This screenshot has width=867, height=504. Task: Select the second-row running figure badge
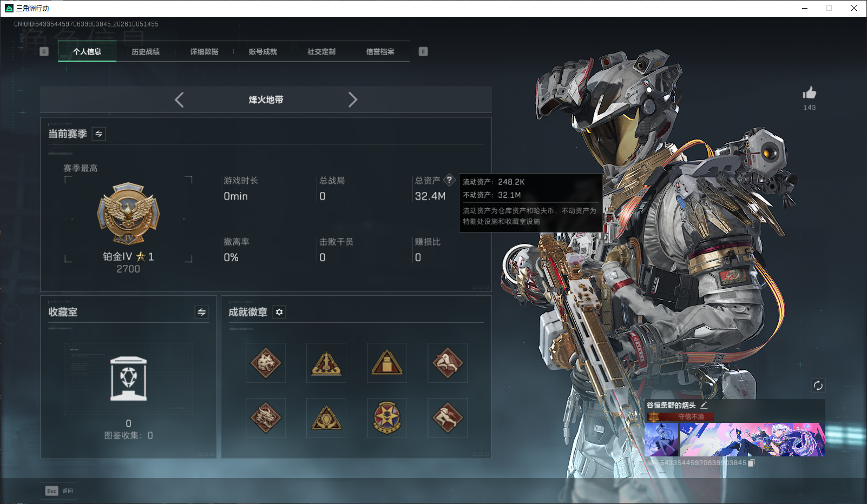448,418
